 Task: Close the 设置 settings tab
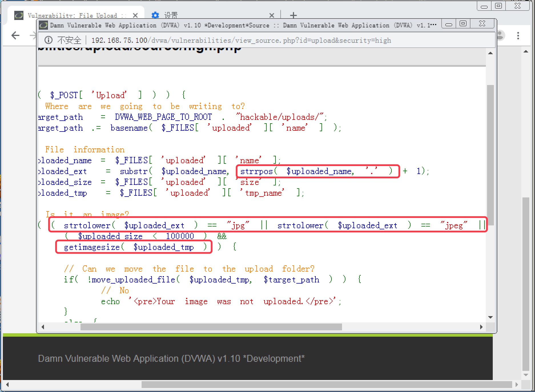[272, 15]
